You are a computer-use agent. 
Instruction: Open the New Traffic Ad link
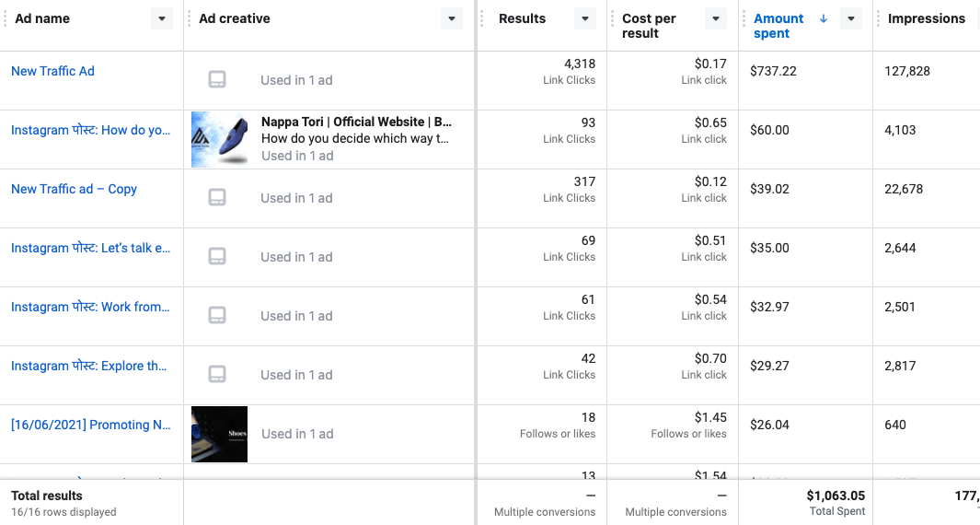click(52, 71)
